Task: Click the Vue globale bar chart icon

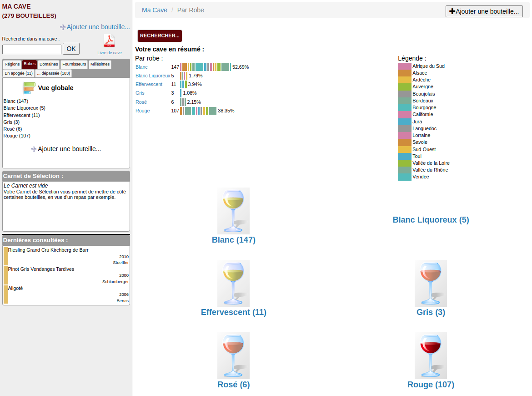Action: [29, 88]
